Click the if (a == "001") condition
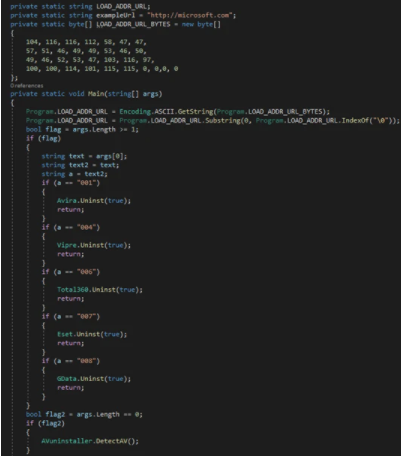This screenshot has width=401, height=457. coord(71,183)
